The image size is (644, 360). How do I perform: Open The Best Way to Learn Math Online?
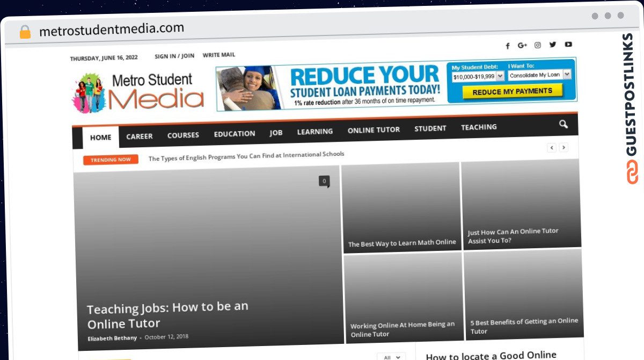point(402,243)
